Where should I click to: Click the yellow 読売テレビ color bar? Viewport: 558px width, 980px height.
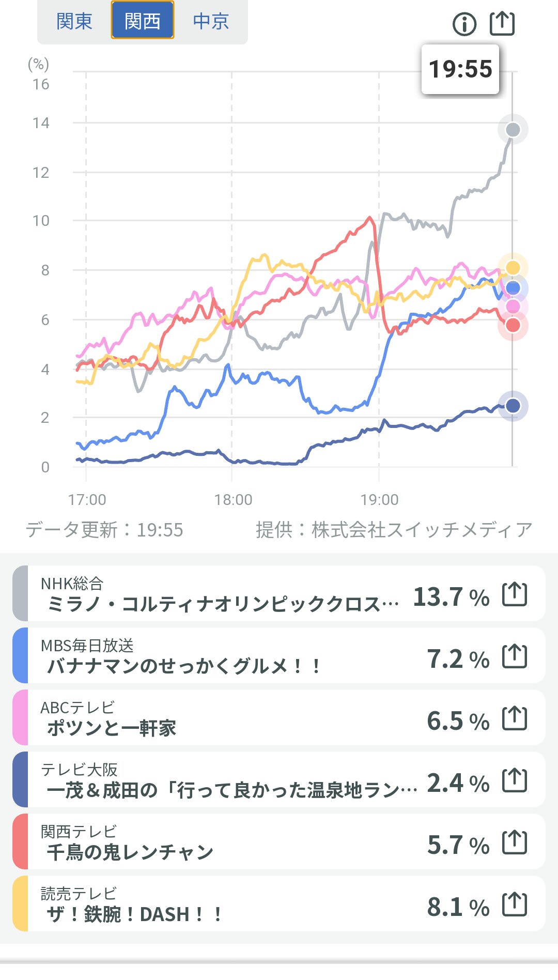pos(20,904)
